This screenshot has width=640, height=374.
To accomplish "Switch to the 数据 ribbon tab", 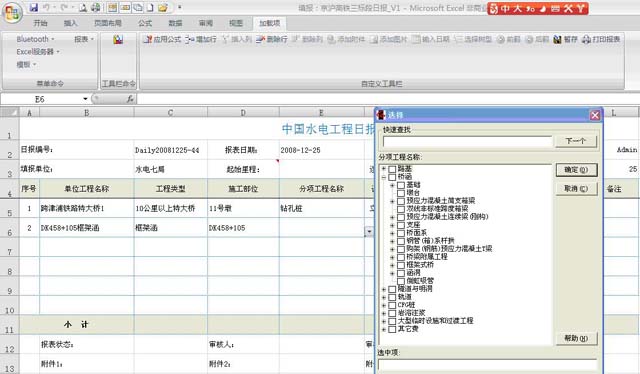I will (x=175, y=23).
